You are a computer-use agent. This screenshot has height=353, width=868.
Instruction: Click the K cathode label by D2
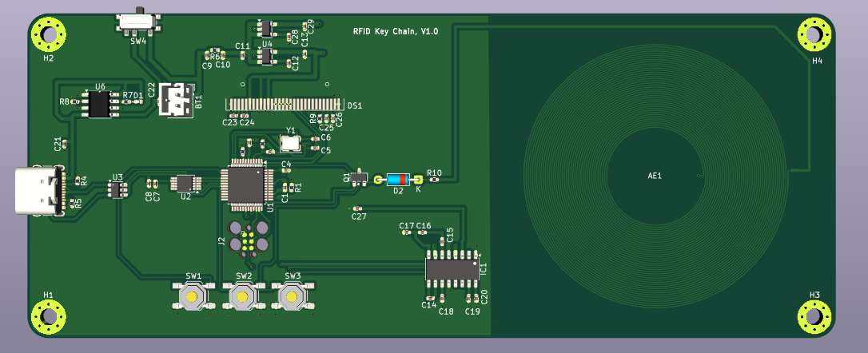[x=419, y=188]
